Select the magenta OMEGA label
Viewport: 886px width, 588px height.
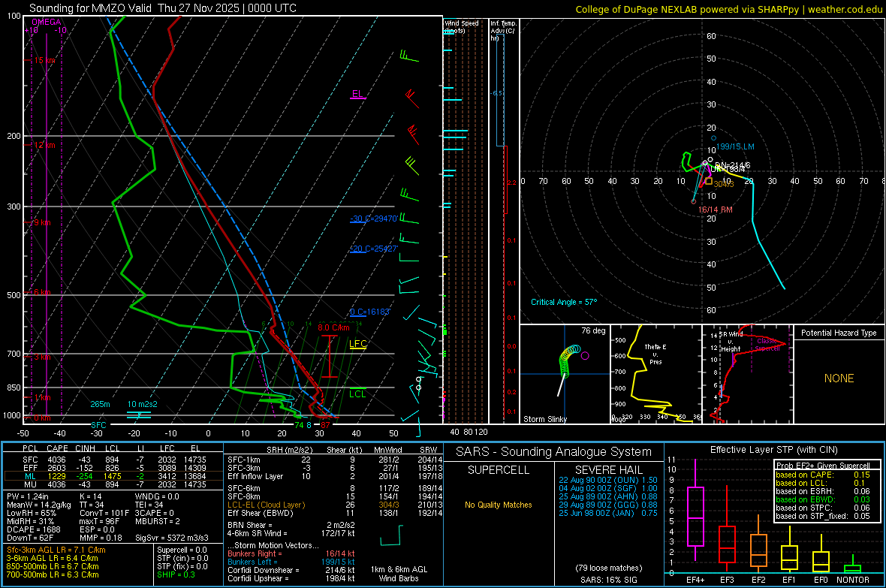pyautogui.click(x=47, y=22)
